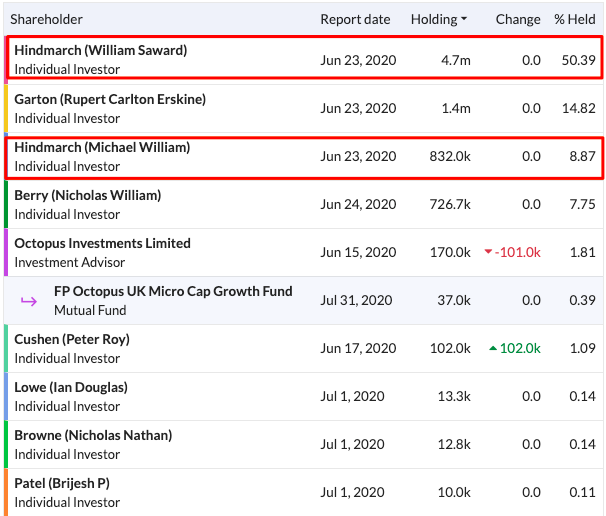Open Hindmarch (Michael William) shareholder
606x516 pixels.
(102, 147)
